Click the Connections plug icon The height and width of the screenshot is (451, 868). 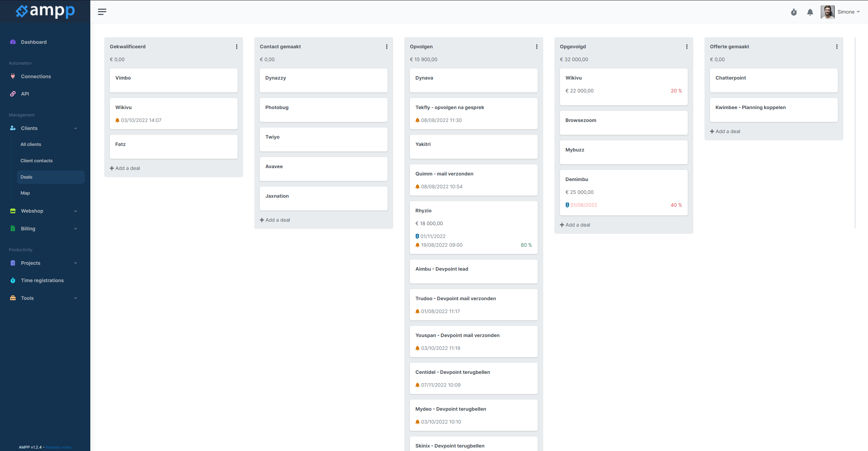click(x=13, y=76)
